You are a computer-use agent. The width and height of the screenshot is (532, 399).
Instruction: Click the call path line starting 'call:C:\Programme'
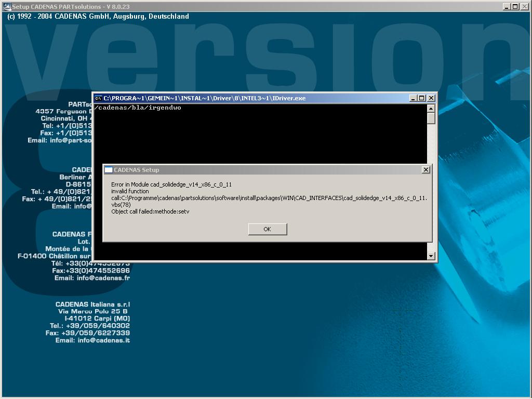[269, 198]
